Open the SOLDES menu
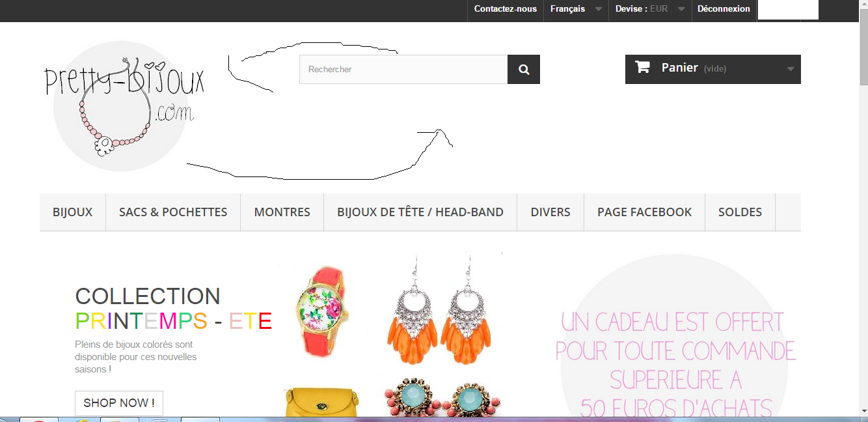 [x=740, y=212]
